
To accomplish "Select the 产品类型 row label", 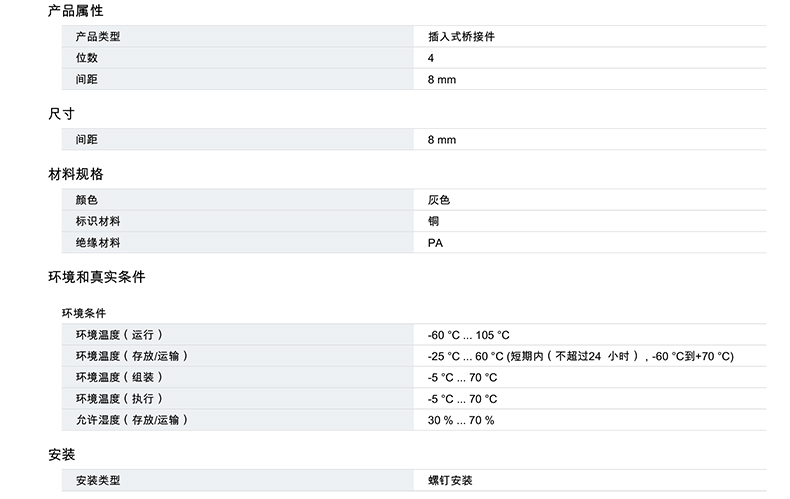I will click(x=97, y=37).
